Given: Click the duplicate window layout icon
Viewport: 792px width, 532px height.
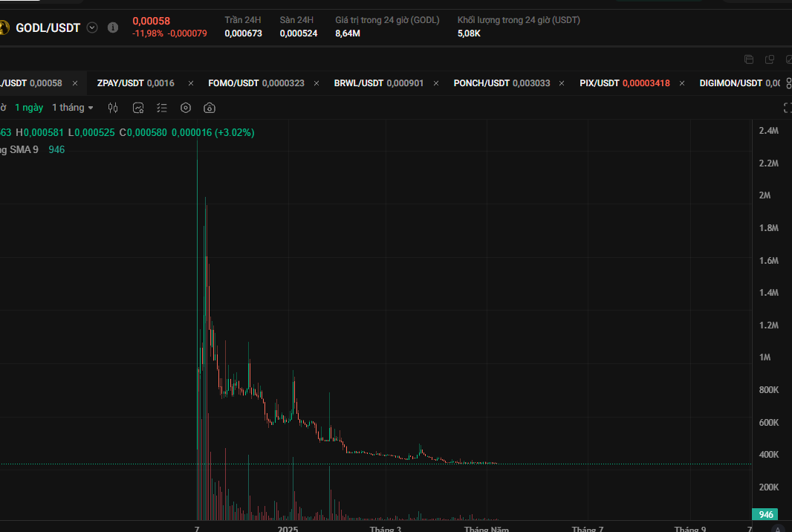Looking at the screenshot, I should tap(769, 59).
